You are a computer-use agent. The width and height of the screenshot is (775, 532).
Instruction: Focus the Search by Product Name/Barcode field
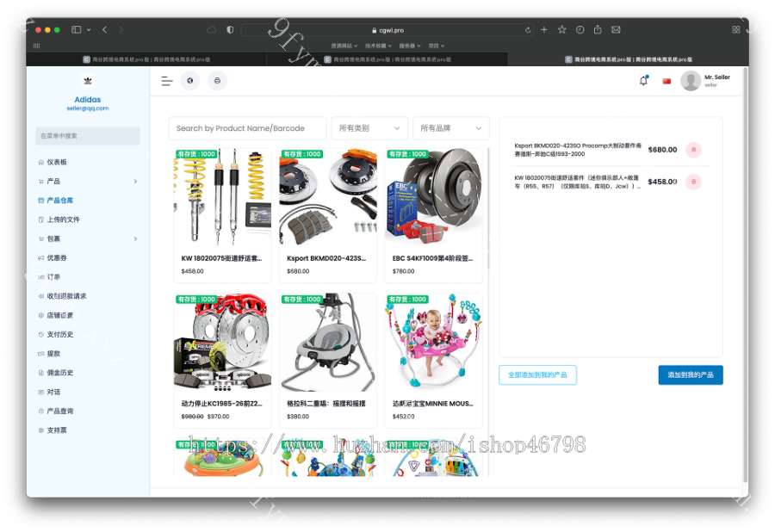pos(248,128)
